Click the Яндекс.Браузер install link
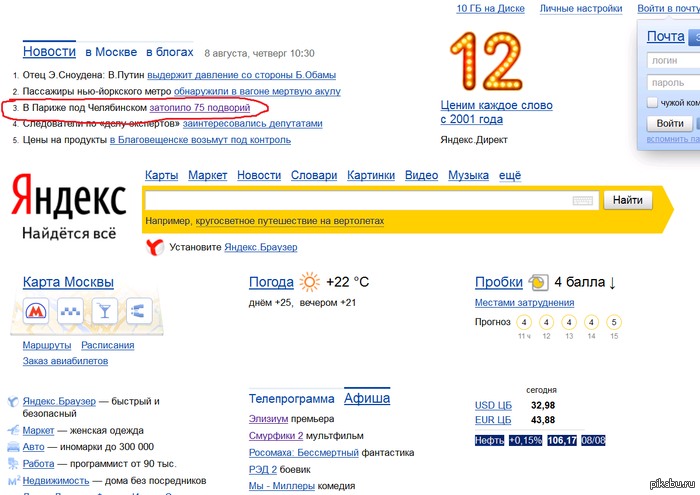700x495 pixels. click(261, 247)
